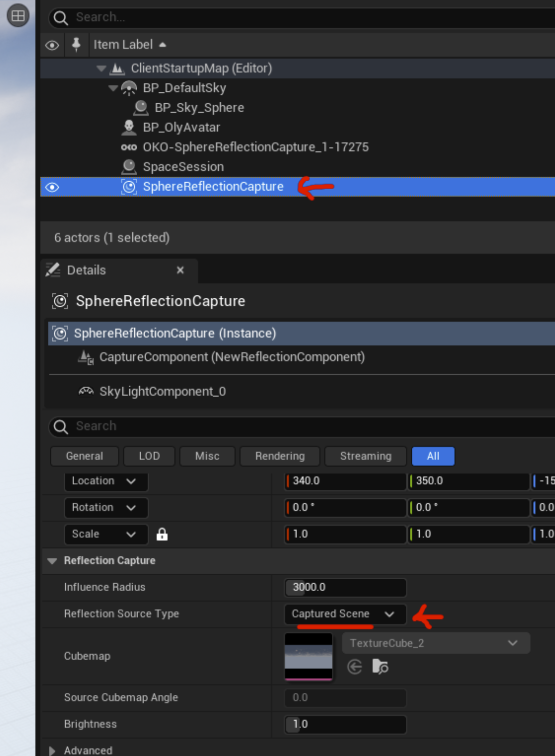The image size is (555, 756).
Task: Click the Influence Radius value slider field
Action: [x=345, y=587]
